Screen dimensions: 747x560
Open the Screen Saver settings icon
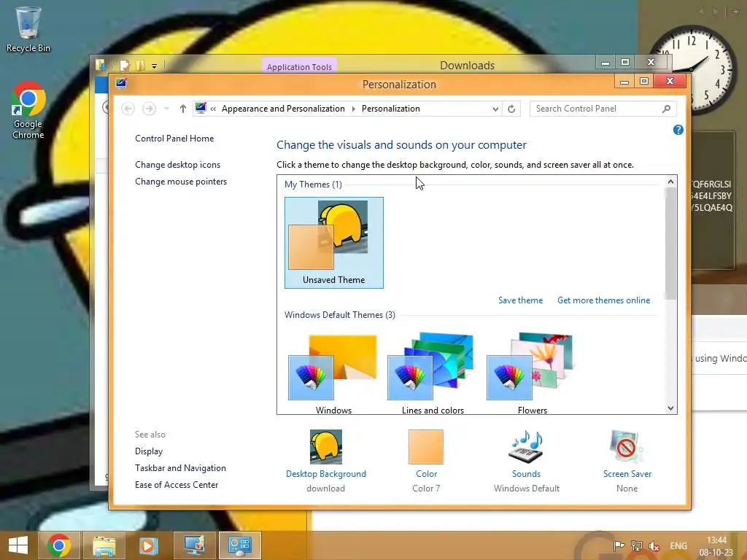pos(627,447)
